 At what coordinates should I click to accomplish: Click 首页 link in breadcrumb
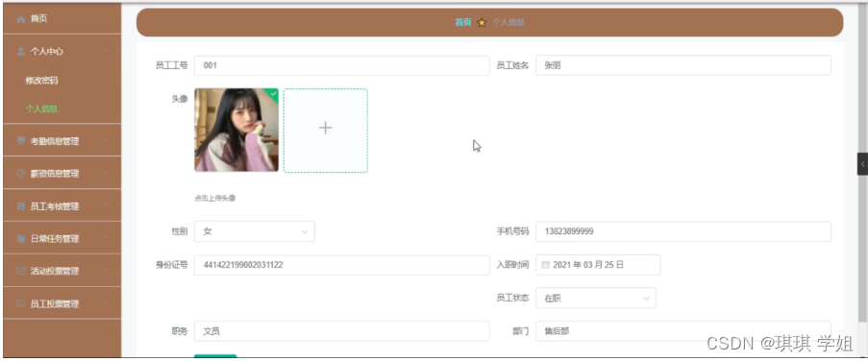[x=463, y=23]
